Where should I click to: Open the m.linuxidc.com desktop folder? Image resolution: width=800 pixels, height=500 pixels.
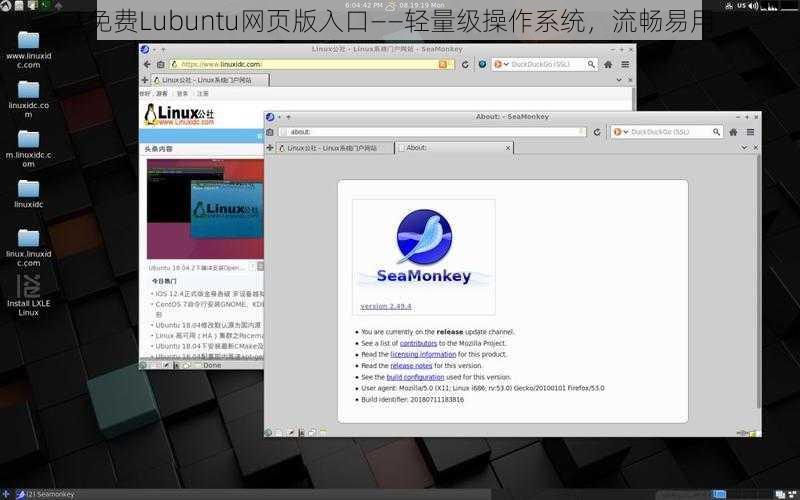click(29, 148)
